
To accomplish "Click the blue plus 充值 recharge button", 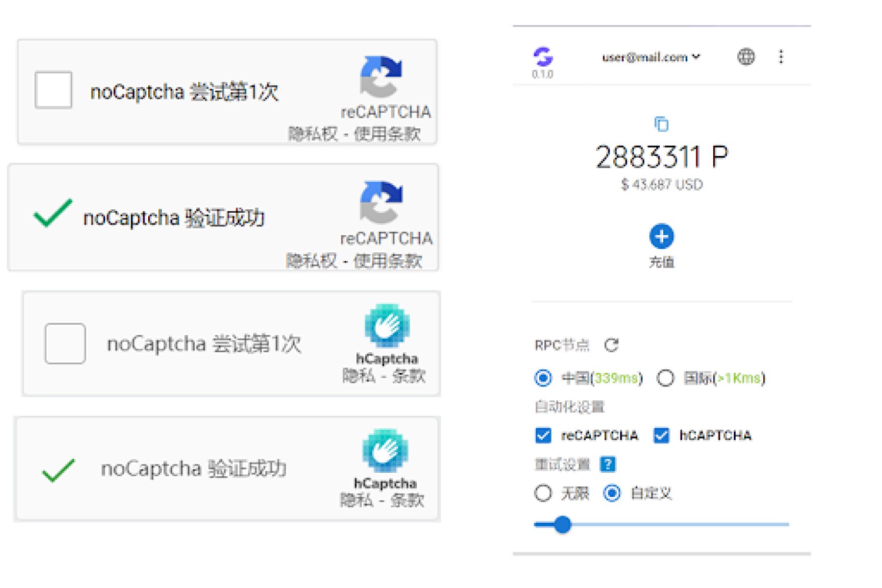I will 661,236.
